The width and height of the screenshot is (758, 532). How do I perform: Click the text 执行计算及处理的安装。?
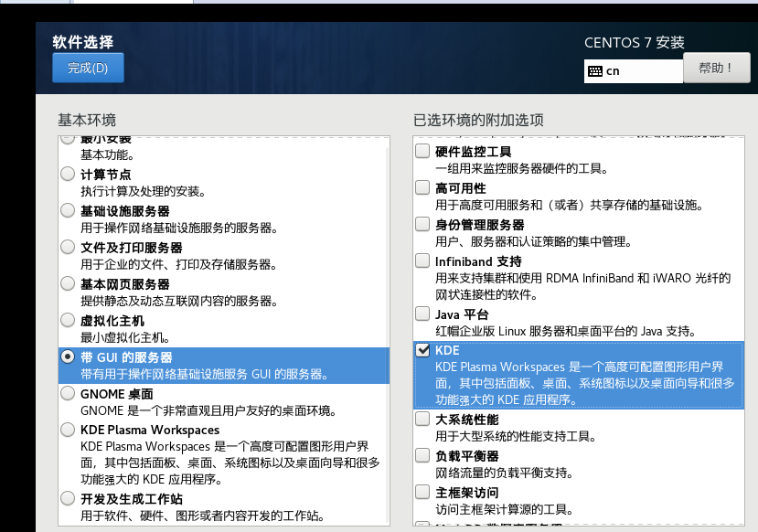pos(143,192)
